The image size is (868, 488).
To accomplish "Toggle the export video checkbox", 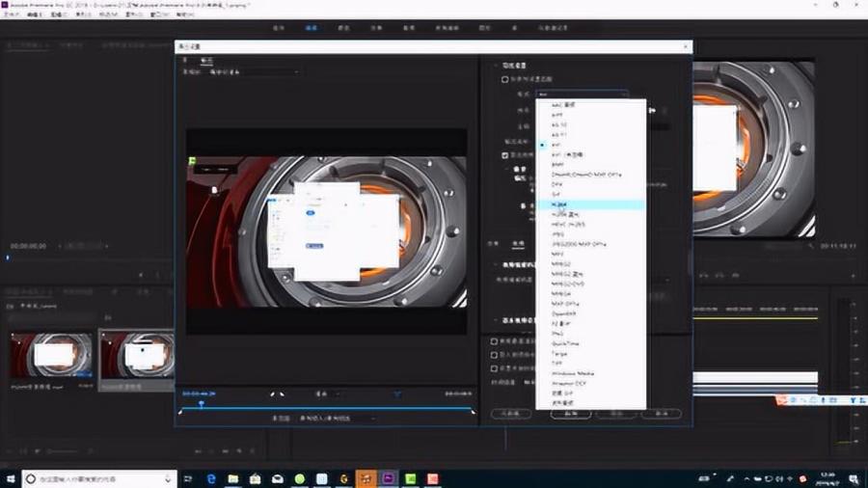I will [504, 155].
